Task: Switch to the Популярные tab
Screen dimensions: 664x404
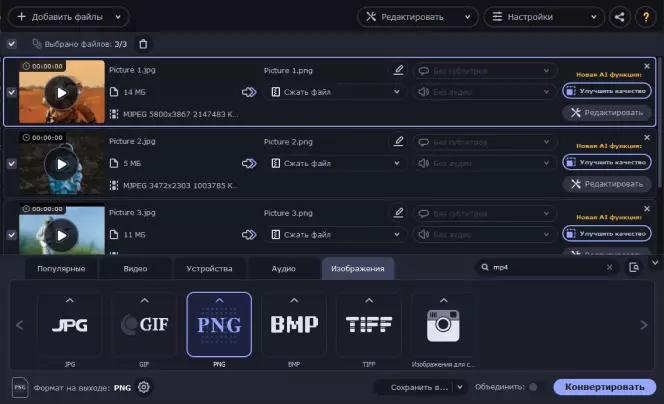Action: click(x=61, y=268)
